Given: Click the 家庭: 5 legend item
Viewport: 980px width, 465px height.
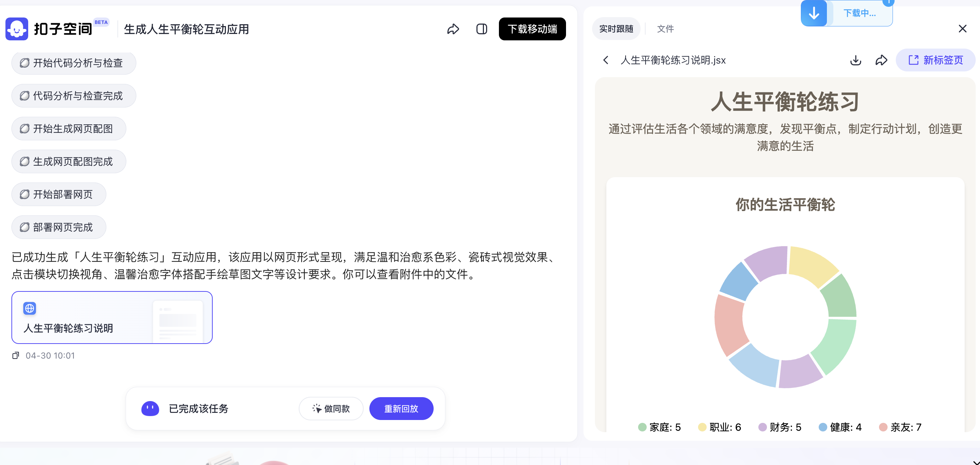Looking at the screenshot, I should point(659,427).
